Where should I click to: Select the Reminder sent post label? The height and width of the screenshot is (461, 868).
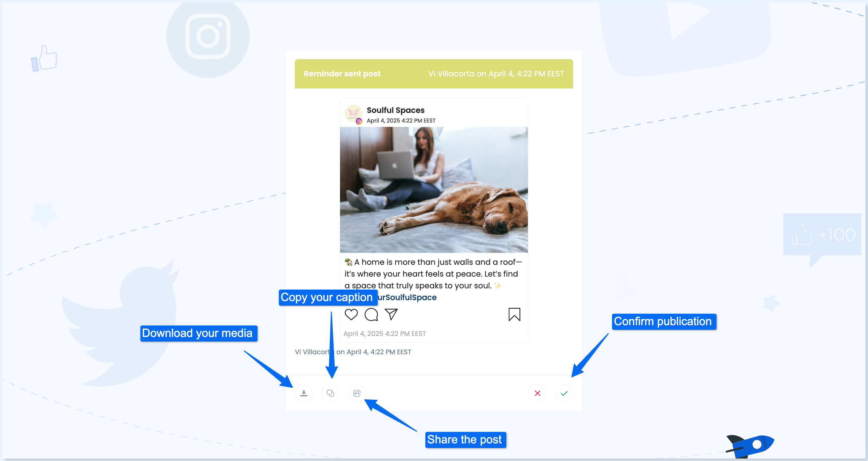[342, 74]
